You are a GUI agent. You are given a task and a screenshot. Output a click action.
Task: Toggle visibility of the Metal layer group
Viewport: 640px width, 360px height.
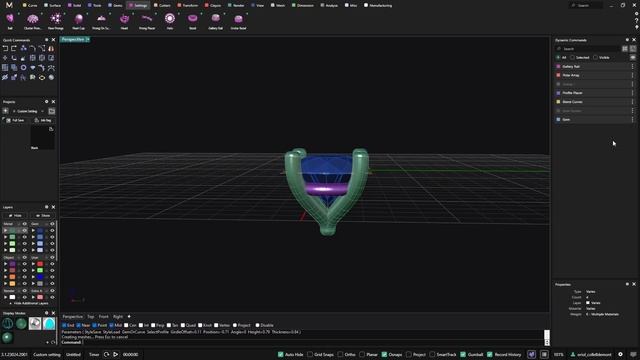coord(24,224)
